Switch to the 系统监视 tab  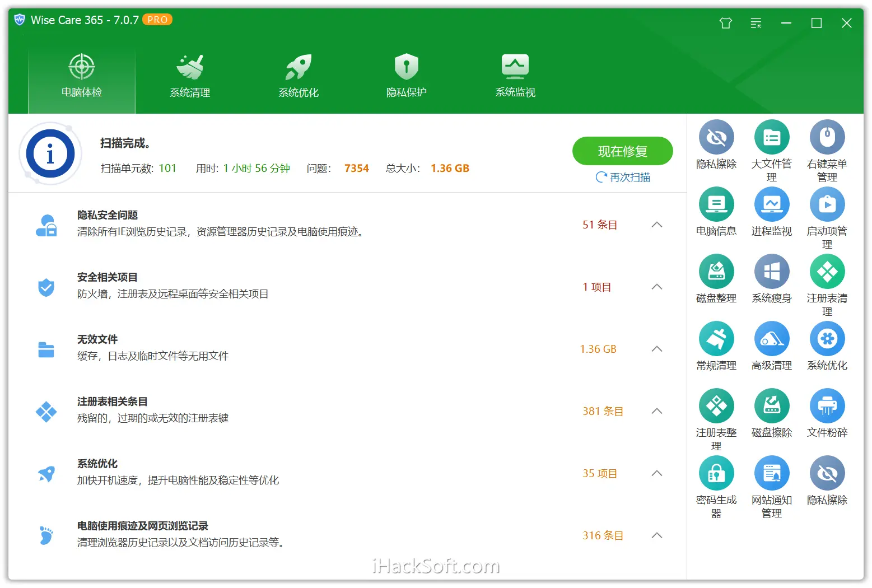(x=515, y=76)
